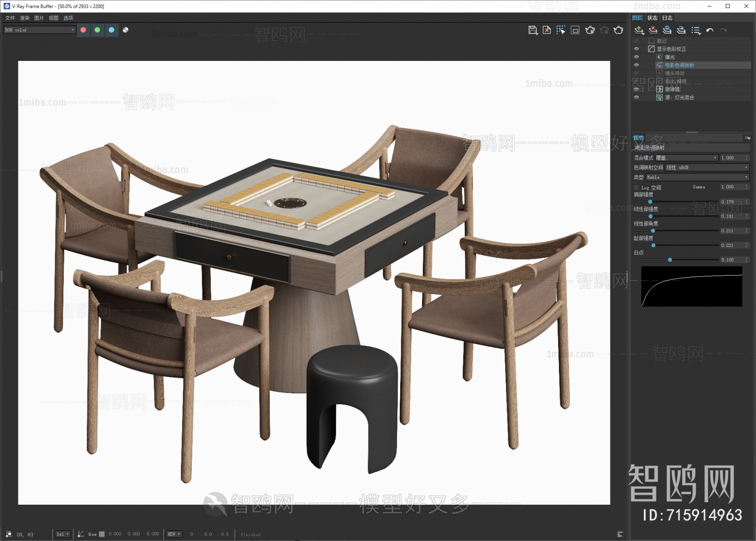The width and height of the screenshot is (756, 541).
Task: Show the 戳记 stamp layer
Action: pyautogui.click(x=636, y=41)
